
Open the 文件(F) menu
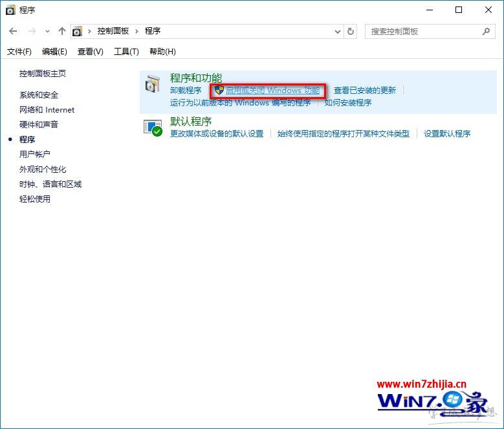(x=19, y=52)
